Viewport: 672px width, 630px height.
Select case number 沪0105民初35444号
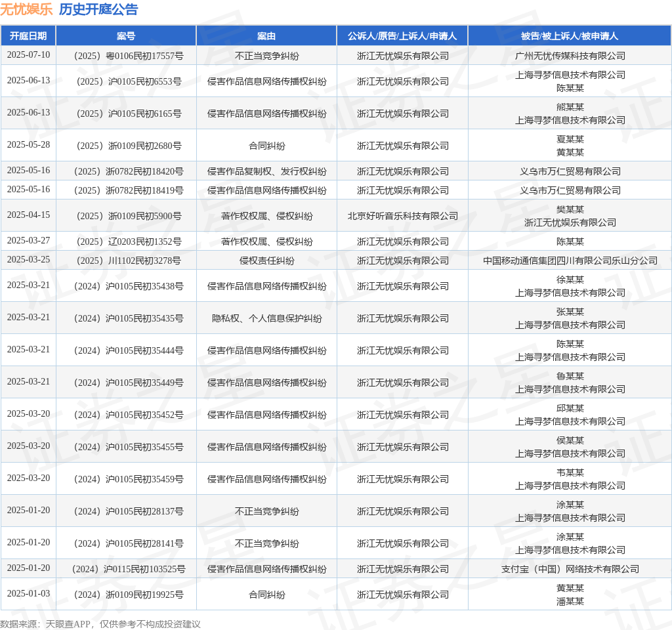pos(129,350)
